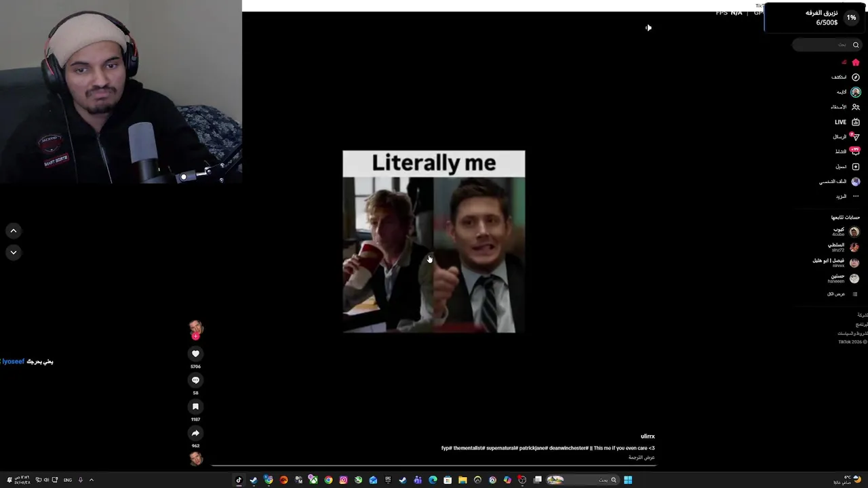868x488 pixels.
Task: Open followed account sinz72
Action: [x=844, y=247]
